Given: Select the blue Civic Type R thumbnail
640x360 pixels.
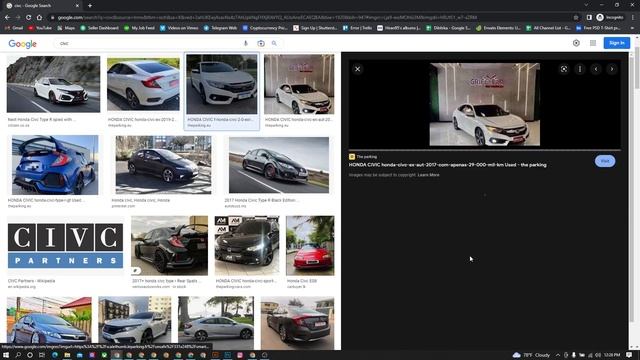Looking at the screenshot, I should (55, 165).
